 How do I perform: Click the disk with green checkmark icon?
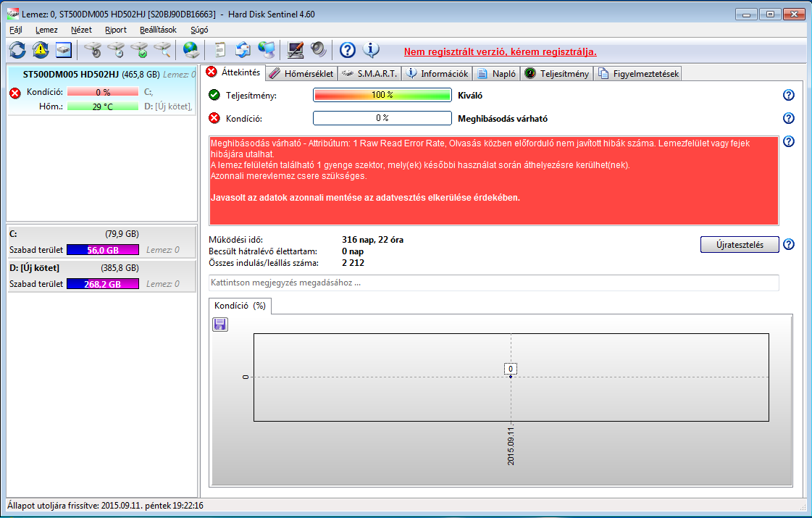pos(139,50)
